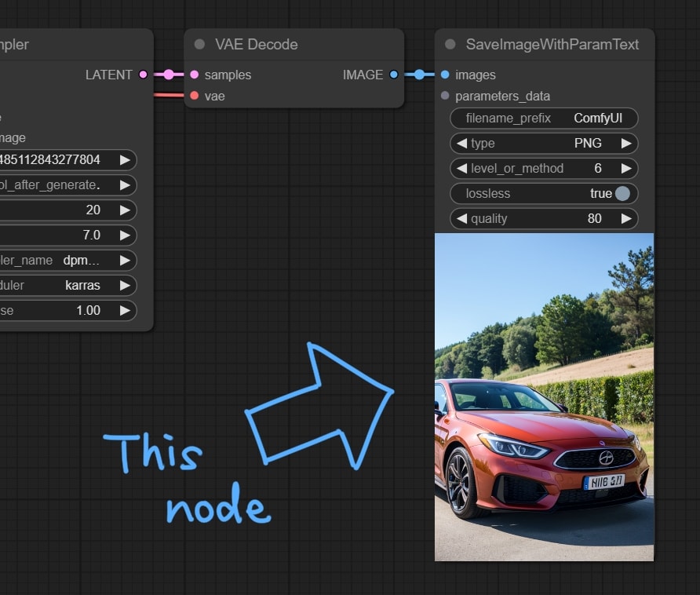The width and height of the screenshot is (700, 595).
Task: Click the samples input label
Action: point(228,75)
